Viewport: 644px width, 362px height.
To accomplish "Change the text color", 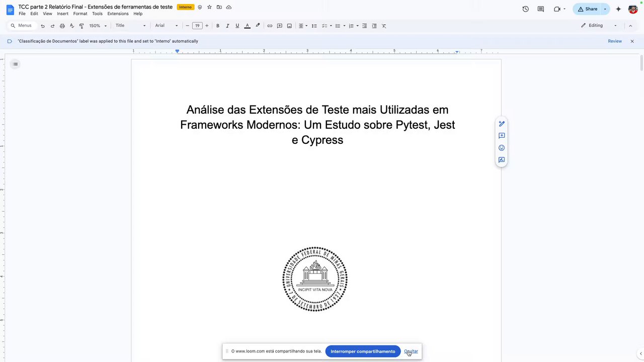I will [x=247, y=26].
